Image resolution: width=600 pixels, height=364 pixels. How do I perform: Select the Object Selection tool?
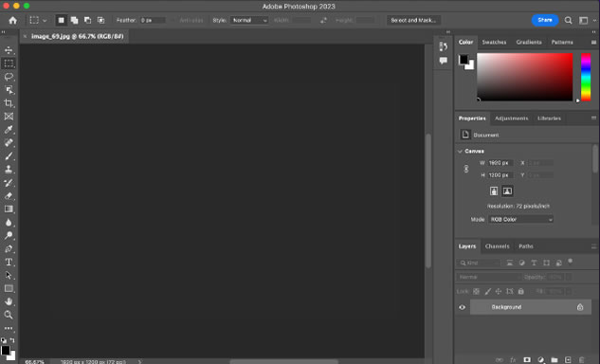pyautogui.click(x=9, y=90)
